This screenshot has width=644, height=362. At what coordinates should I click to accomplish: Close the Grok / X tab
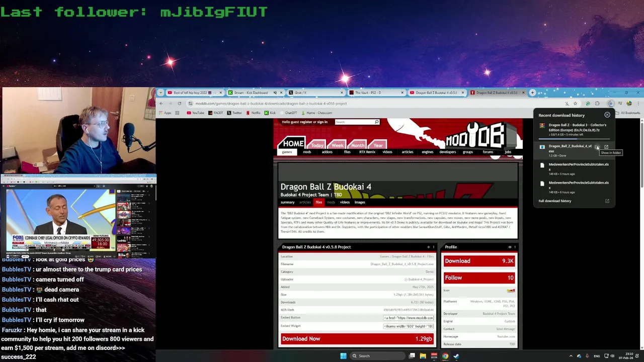tap(342, 93)
